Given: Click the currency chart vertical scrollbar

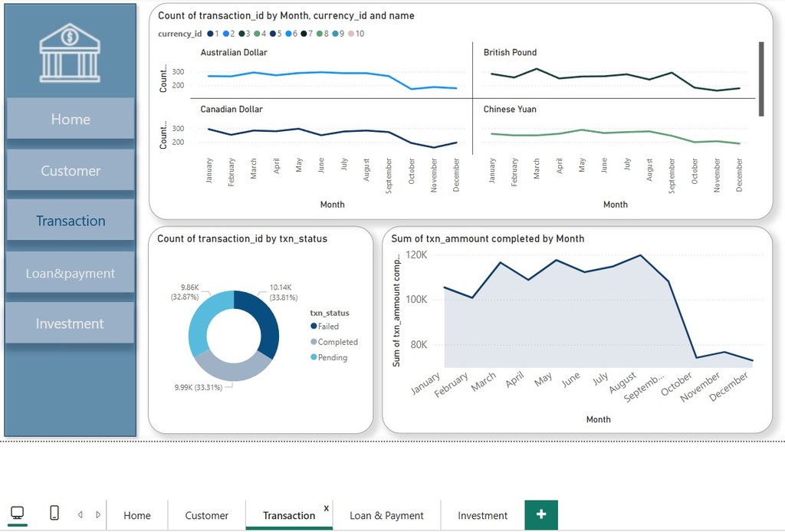Looking at the screenshot, I should [761, 78].
